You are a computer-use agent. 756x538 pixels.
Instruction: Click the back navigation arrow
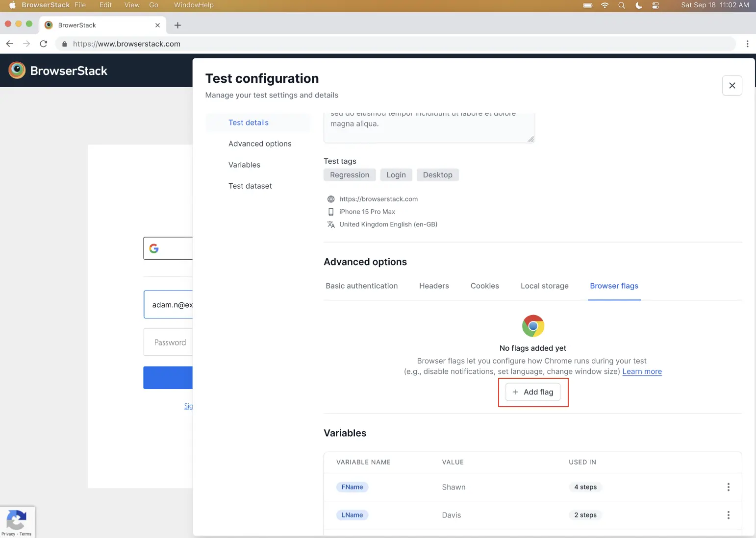[x=10, y=43]
